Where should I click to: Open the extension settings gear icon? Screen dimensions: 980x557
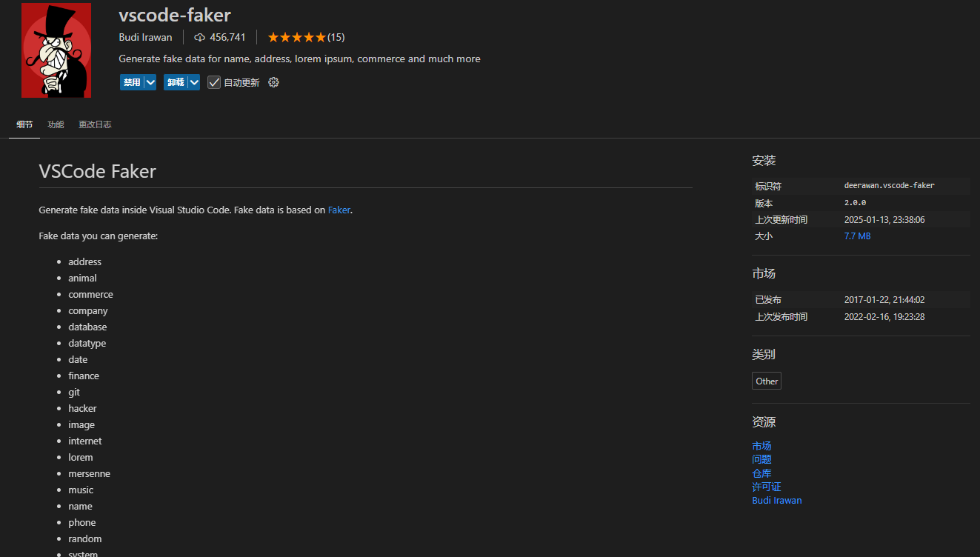(x=273, y=82)
